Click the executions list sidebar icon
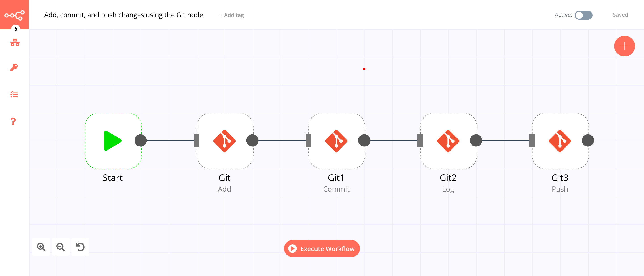The height and width of the screenshot is (276, 644). 14,95
